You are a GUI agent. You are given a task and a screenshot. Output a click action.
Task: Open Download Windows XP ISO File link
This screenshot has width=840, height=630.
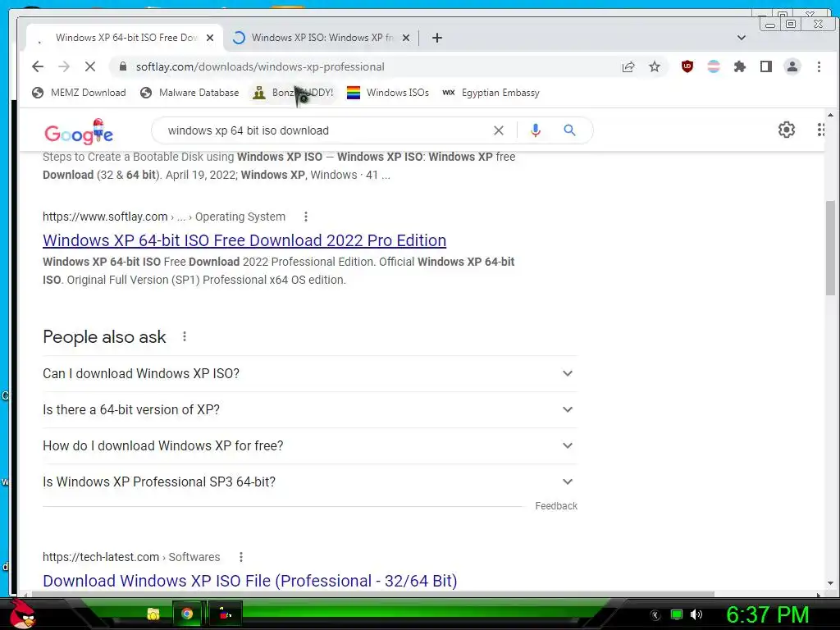click(249, 581)
